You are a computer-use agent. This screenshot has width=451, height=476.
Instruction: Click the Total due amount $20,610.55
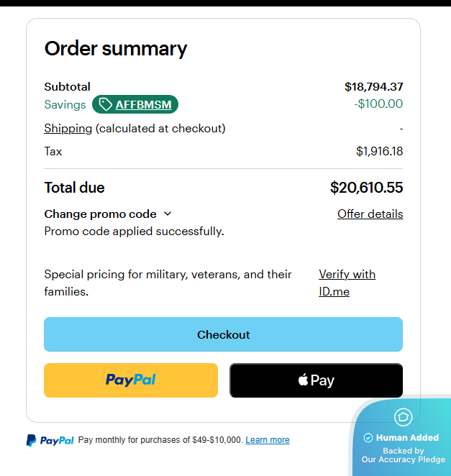coord(366,188)
